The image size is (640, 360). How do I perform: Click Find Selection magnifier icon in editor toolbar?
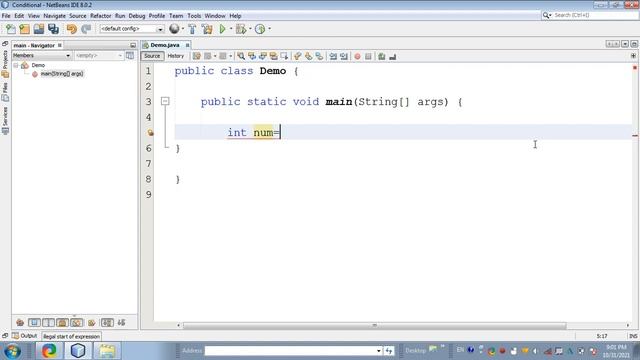click(241, 56)
